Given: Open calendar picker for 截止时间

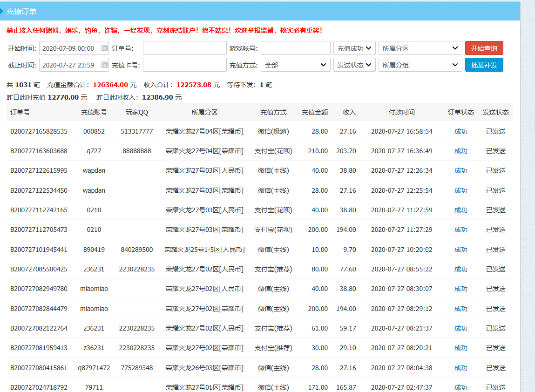Looking at the screenshot, I should 104,65.
